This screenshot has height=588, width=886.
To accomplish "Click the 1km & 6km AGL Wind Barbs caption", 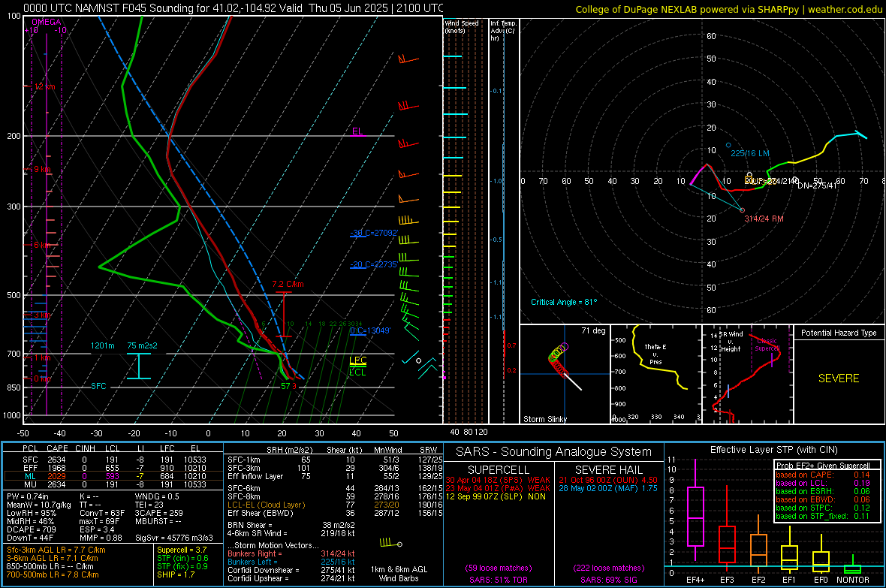I will coord(399,574).
